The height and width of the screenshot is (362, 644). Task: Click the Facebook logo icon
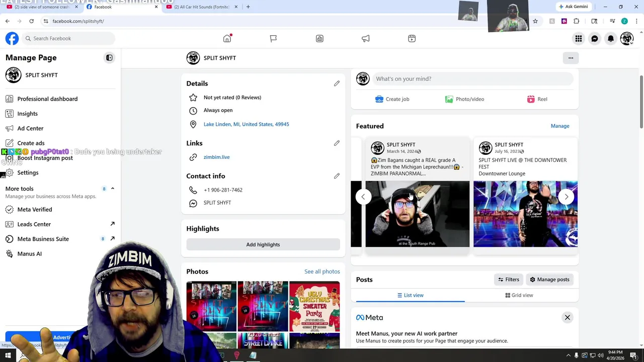[12, 38]
